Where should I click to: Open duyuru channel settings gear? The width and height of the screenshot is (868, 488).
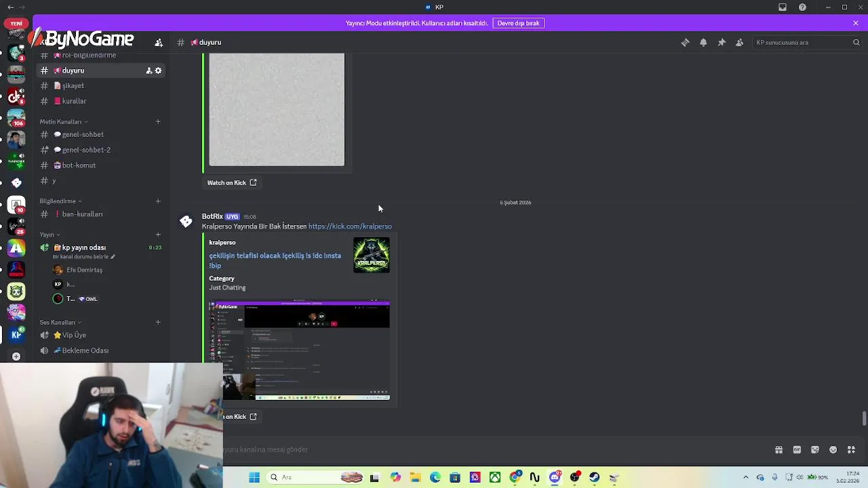click(x=158, y=70)
